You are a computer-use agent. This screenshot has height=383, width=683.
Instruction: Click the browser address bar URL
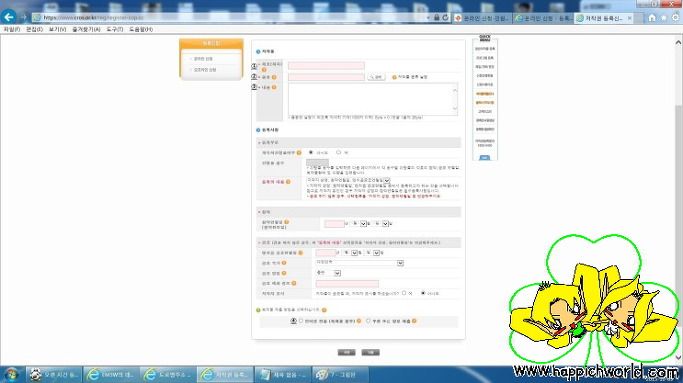pyautogui.click(x=94, y=18)
